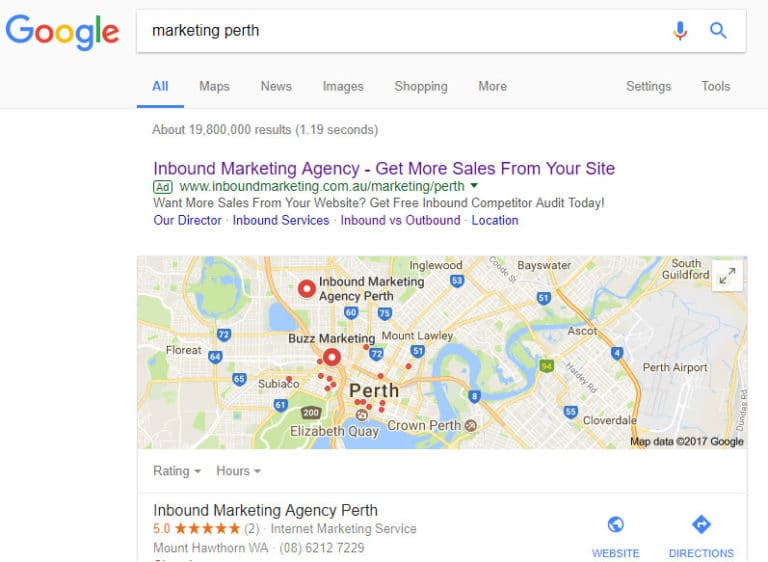The image size is (768, 562).
Task: Open the Tools option
Action: click(x=716, y=86)
